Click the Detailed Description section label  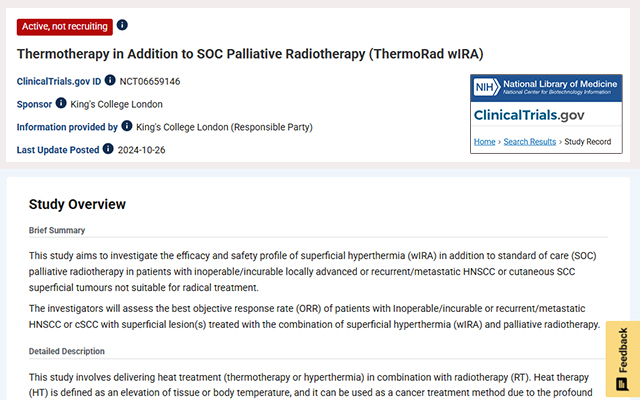pos(66,351)
